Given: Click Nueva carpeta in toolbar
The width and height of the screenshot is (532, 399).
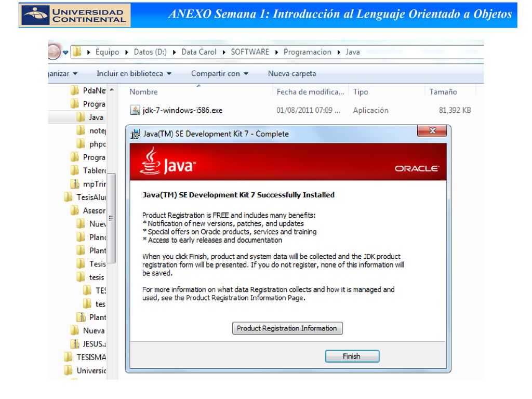Looking at the screenshot, I should (292, 74).
